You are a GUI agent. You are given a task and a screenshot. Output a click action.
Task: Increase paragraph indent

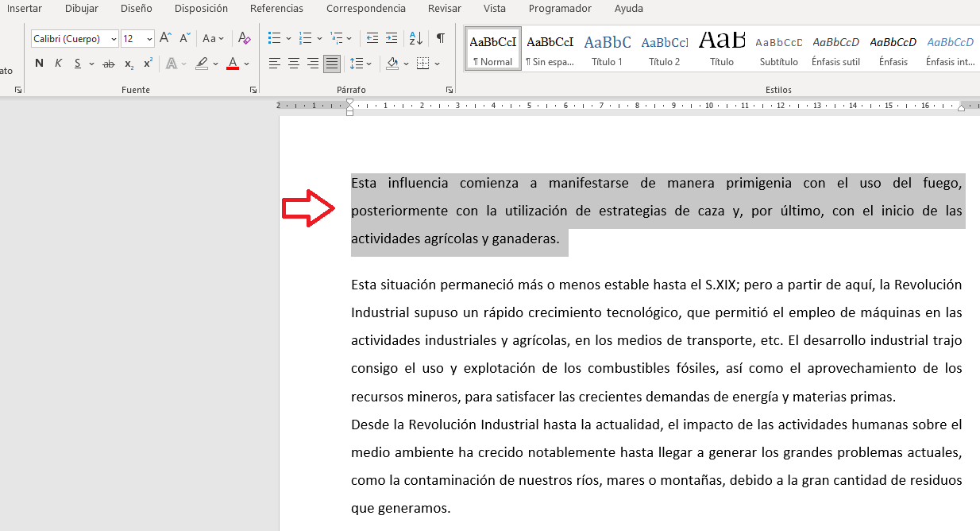392,38
